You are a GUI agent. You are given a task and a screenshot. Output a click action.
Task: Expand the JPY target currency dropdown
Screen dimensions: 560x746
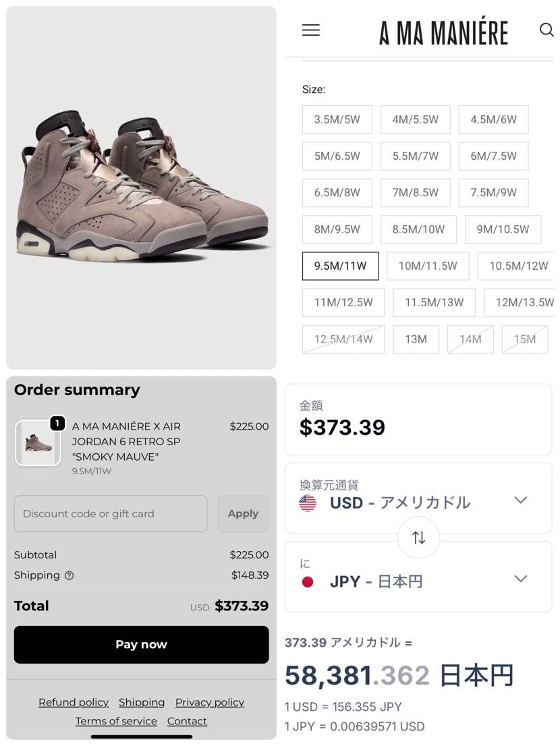(x=520, y=579)
